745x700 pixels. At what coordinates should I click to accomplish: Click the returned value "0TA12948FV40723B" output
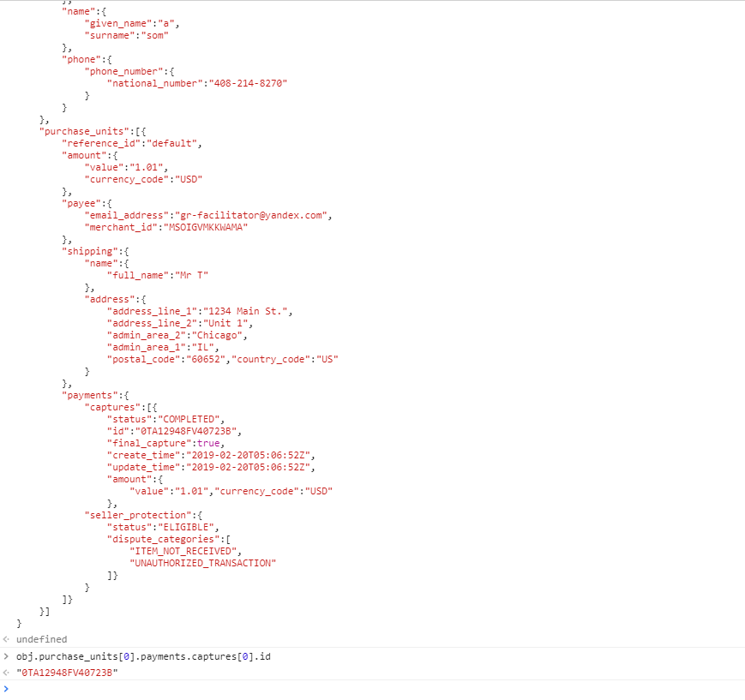tap(67, 673)
